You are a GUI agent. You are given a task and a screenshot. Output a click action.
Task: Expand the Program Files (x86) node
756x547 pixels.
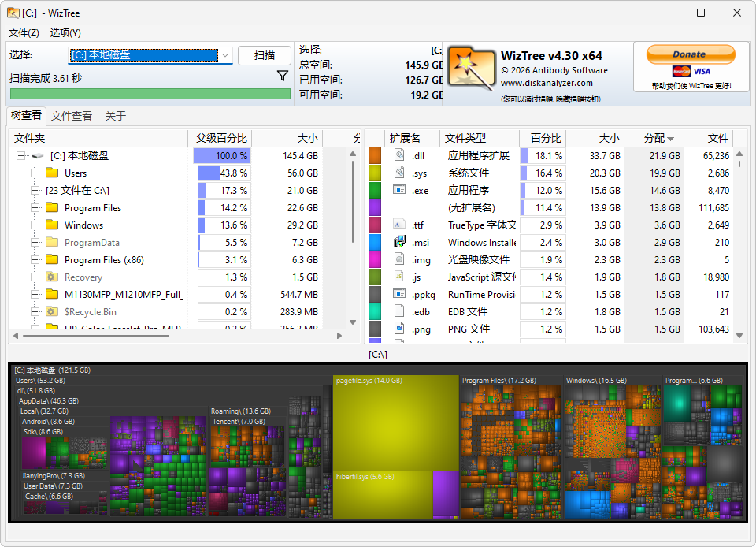click(x=35, y=259)
